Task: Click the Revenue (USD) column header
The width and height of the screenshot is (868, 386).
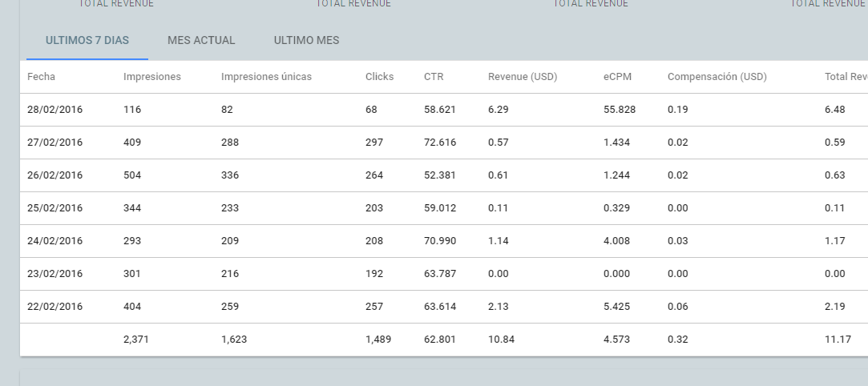Action: pyautogui.click(x=523, y=77)
